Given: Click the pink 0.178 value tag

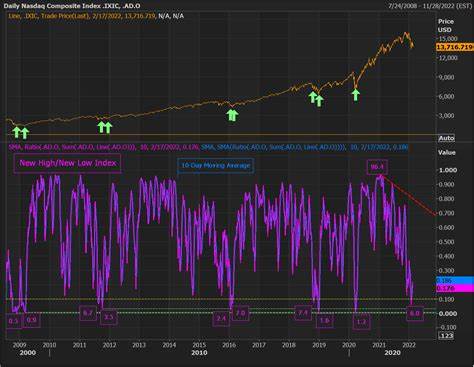Looking at the screenshot, I should (x=455, y=288).
